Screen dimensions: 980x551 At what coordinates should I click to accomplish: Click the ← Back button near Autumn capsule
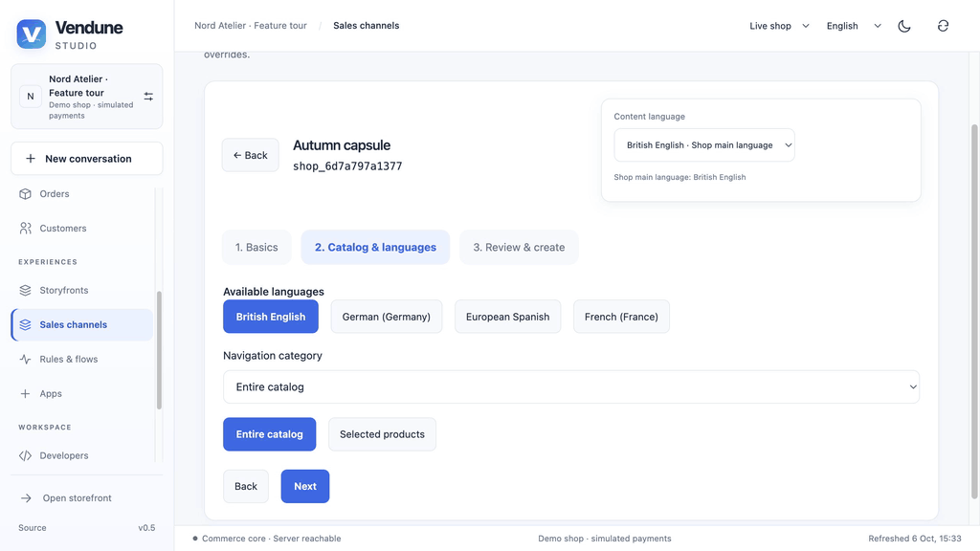[251, 155]
